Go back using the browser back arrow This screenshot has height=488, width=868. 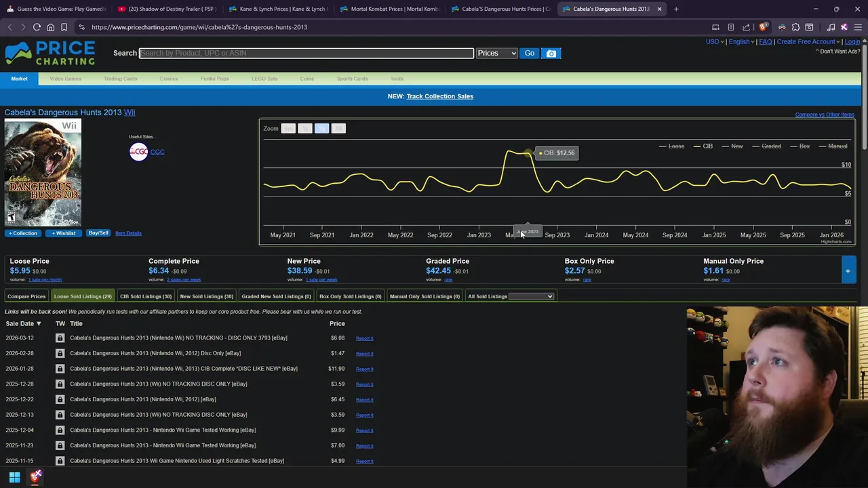[x=9, y=27]
